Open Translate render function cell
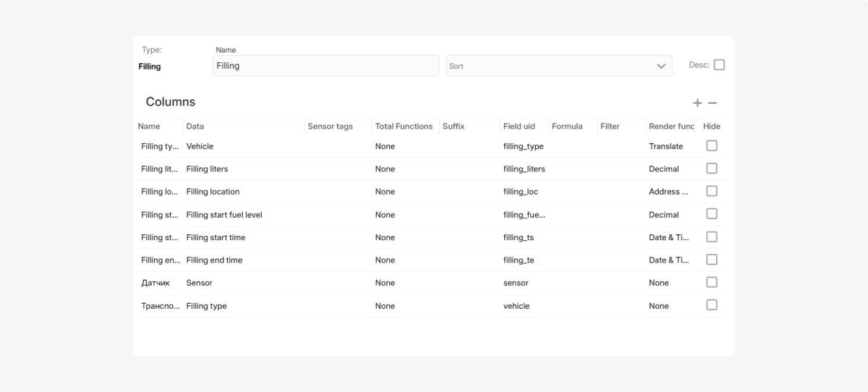868x392 pixels. (666, 146)
